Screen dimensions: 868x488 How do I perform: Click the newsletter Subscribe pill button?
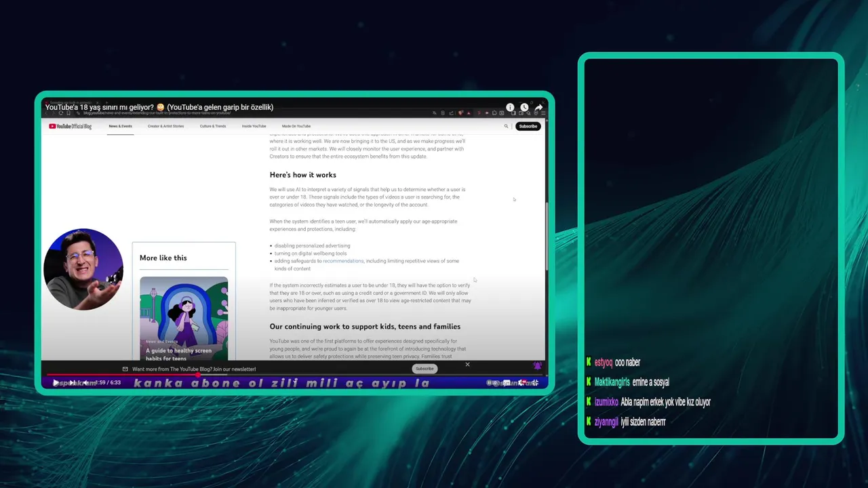tap(425, 369)
